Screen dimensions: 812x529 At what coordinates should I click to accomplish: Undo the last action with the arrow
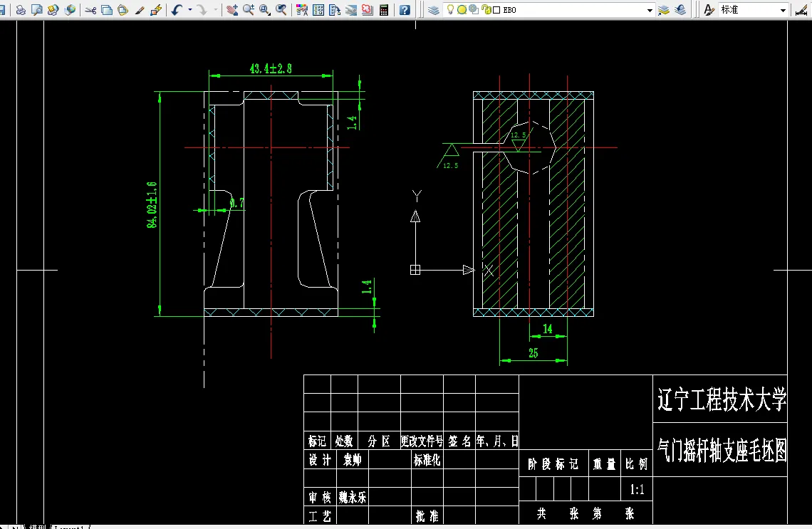pyautogui.click(x=177, y=10)
